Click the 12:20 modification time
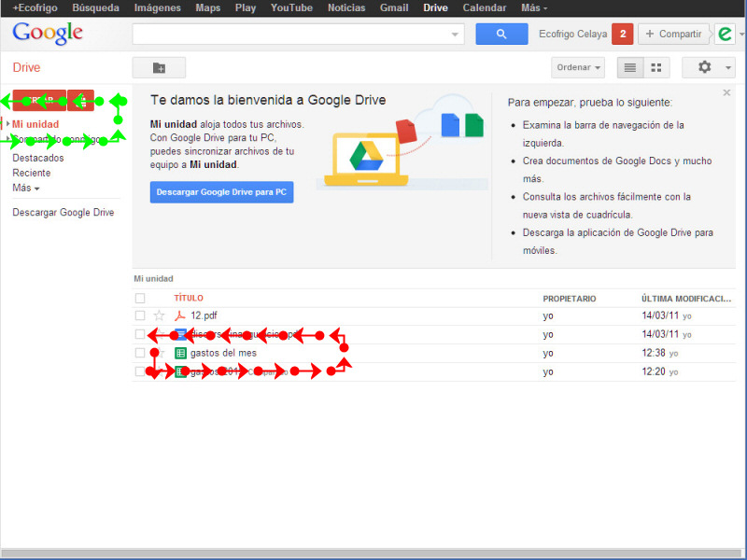This screenshot has height=560, width=747. coord(654,371)
